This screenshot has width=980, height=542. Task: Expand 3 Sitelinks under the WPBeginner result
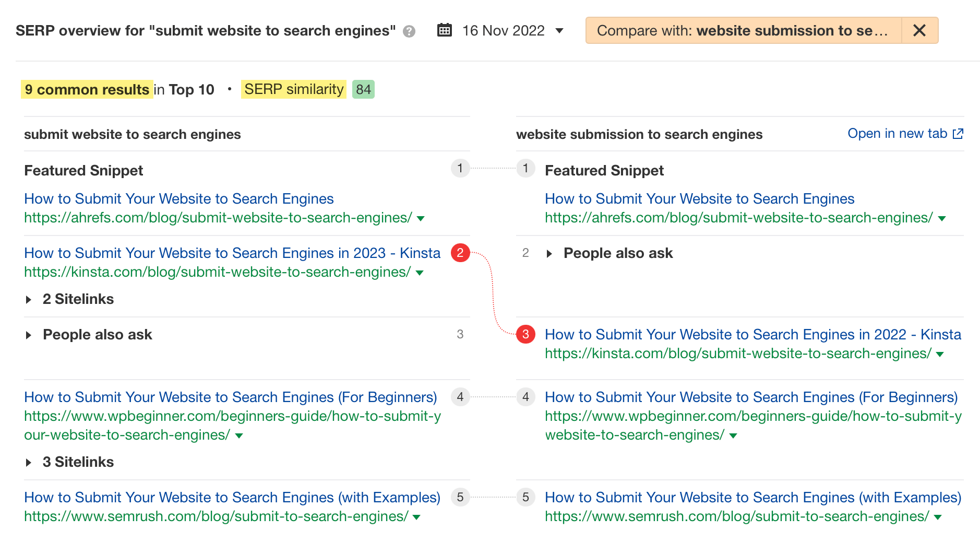[x=77, y=462]
